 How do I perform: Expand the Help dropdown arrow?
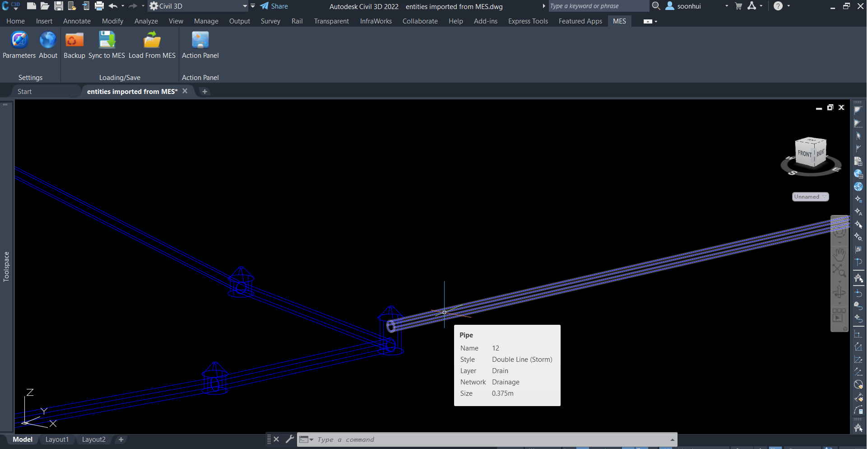tap(789, 6)
